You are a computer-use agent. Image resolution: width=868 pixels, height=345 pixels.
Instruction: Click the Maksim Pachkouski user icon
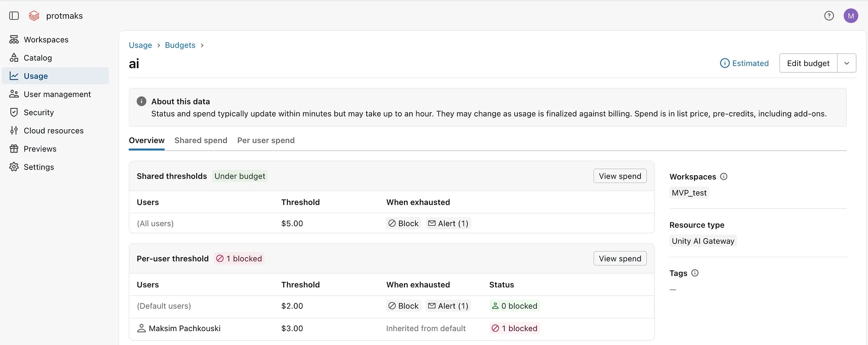point(141,328)
